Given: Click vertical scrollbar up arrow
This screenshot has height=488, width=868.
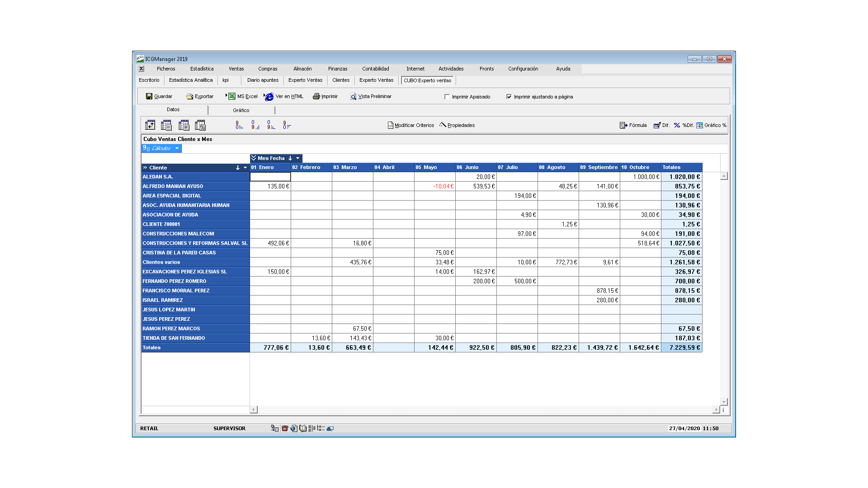Looking at the screenshot, I should click(x=724, y=176).
